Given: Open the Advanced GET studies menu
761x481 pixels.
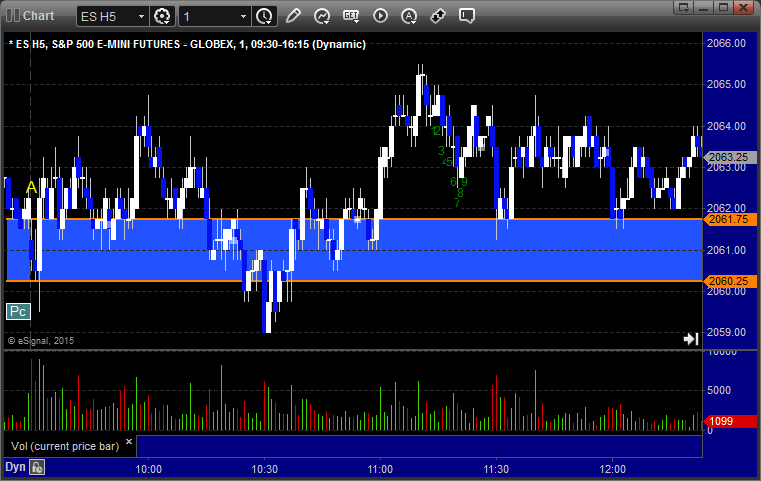Looking at the screenshot, I should (x=351, y=16).
